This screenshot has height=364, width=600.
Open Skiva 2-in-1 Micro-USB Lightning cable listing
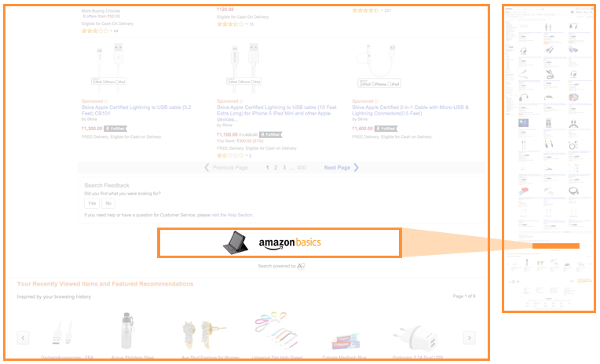tap(410, 110)
